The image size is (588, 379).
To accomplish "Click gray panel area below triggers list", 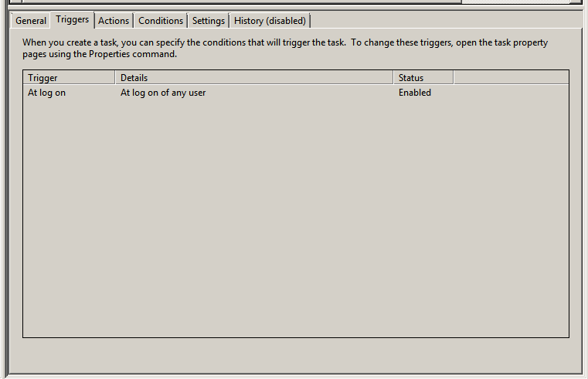I will point(294,355).
